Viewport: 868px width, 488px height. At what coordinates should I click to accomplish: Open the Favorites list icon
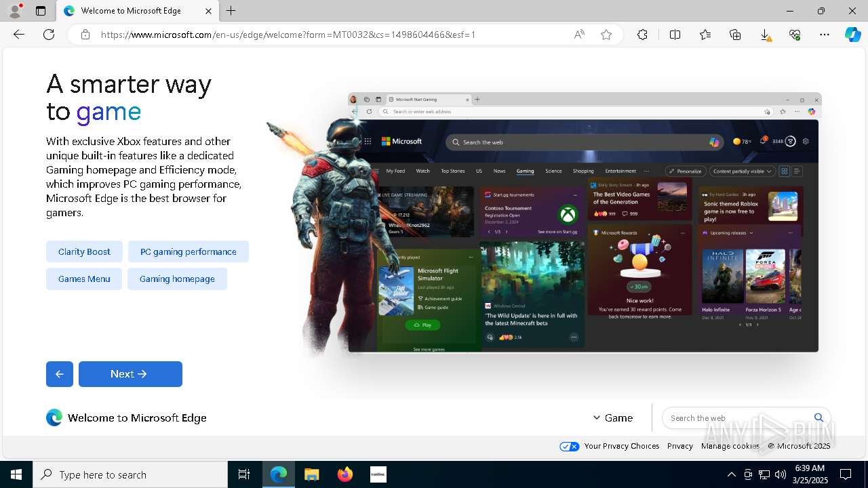[x=705, y=35]
